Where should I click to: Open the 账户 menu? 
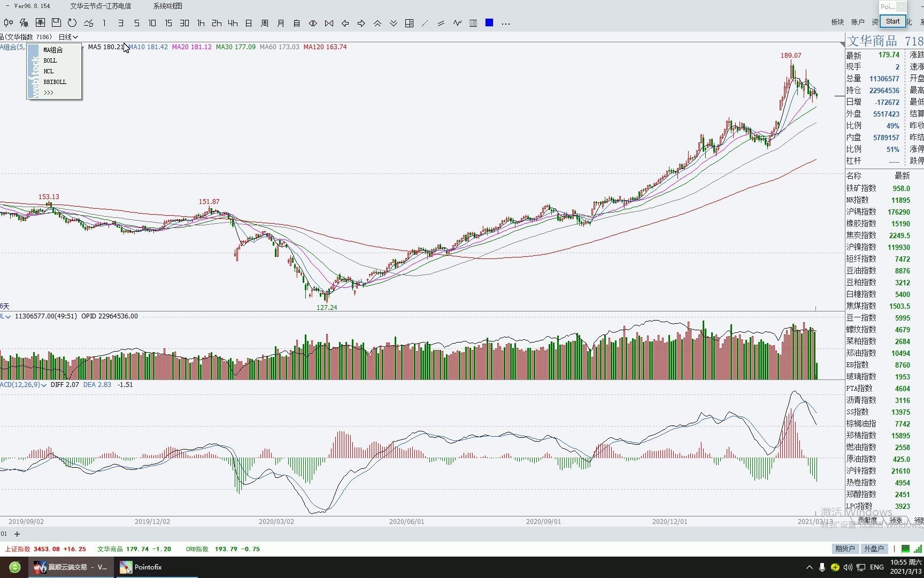pos(858,22)
